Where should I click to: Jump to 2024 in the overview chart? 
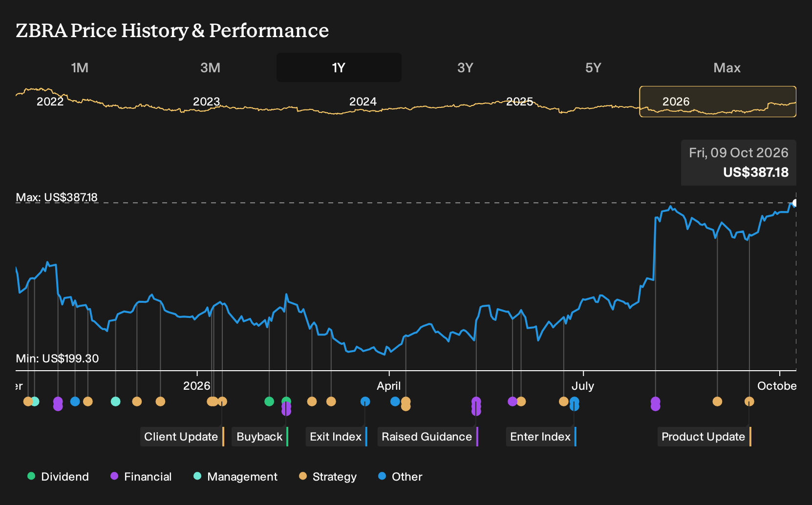point(363,102)
